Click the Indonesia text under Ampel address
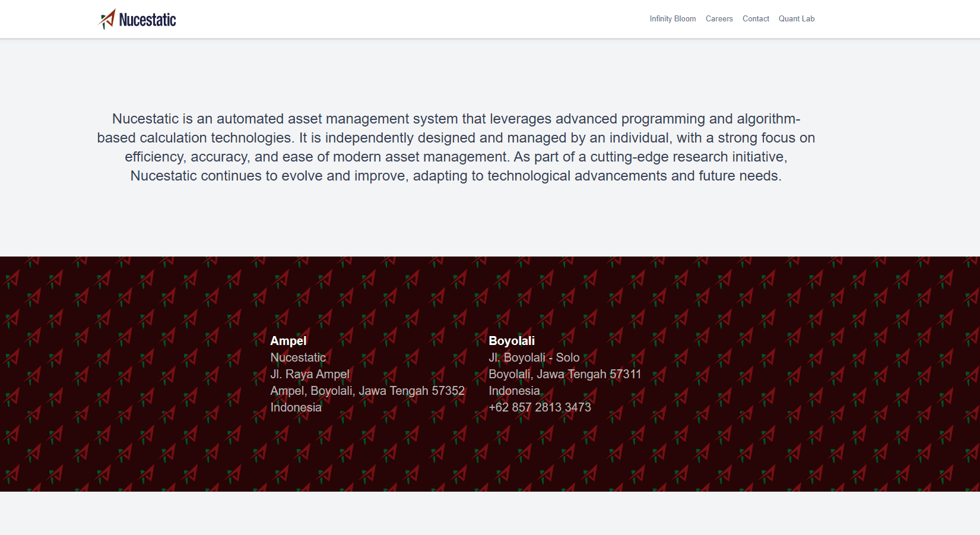The image size is (980, 535). [296, 407]
